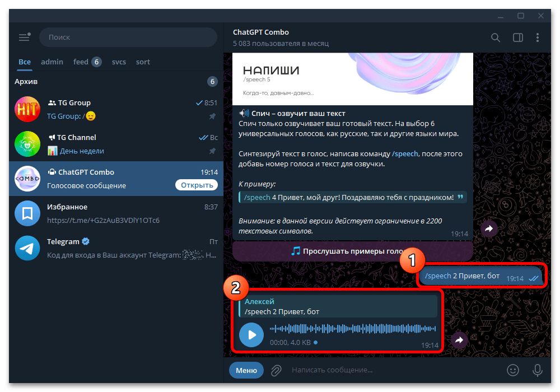560x392 pixels.
Task: Select the svcs folder tab
Action: click(x=119, y=62)
